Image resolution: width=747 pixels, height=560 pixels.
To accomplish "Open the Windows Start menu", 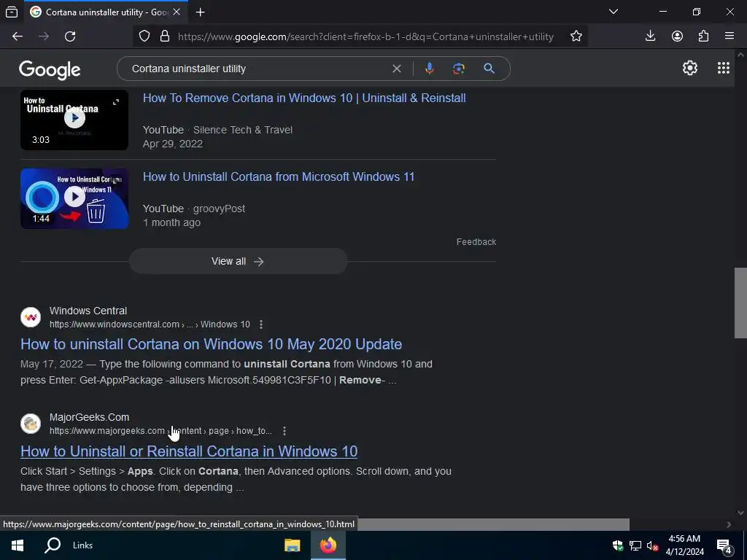I will [18, 545].
